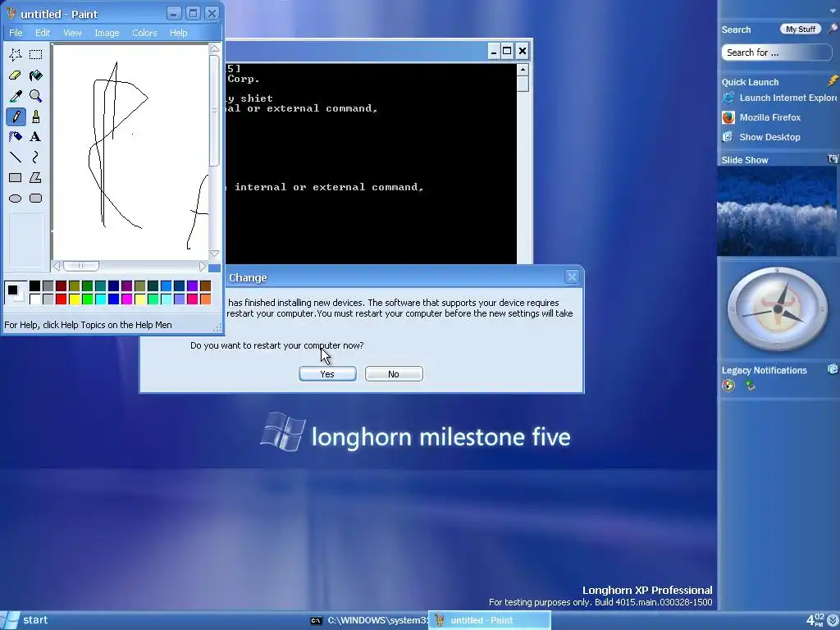This screenshot has height=630, width=840.
Task: Select the Rectangle shape tool in Paint
Action: [16, 177]
